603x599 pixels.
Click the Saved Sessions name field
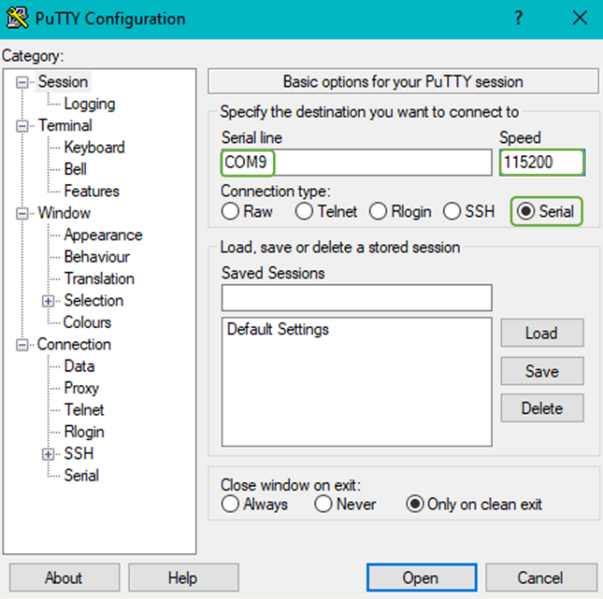coord(356,298)
